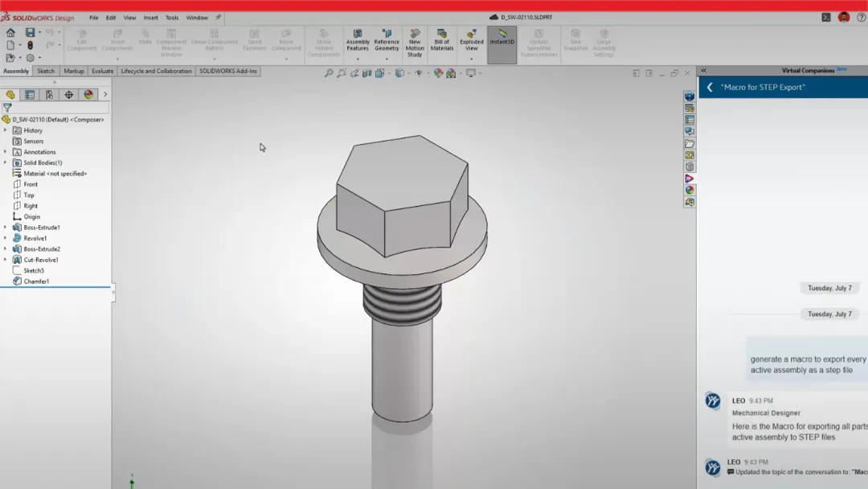This screenshot has width=868, height=489.
Task: Open the DimXpertManager crosshair tab
Action: [x=68, y=95]
